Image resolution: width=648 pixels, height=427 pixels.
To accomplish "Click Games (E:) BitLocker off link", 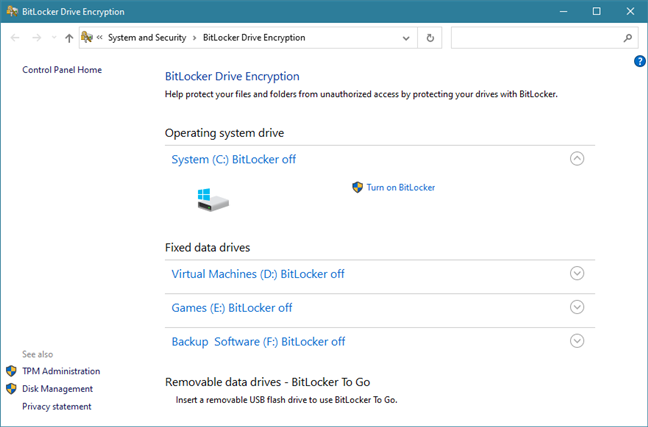I will 232,308.
